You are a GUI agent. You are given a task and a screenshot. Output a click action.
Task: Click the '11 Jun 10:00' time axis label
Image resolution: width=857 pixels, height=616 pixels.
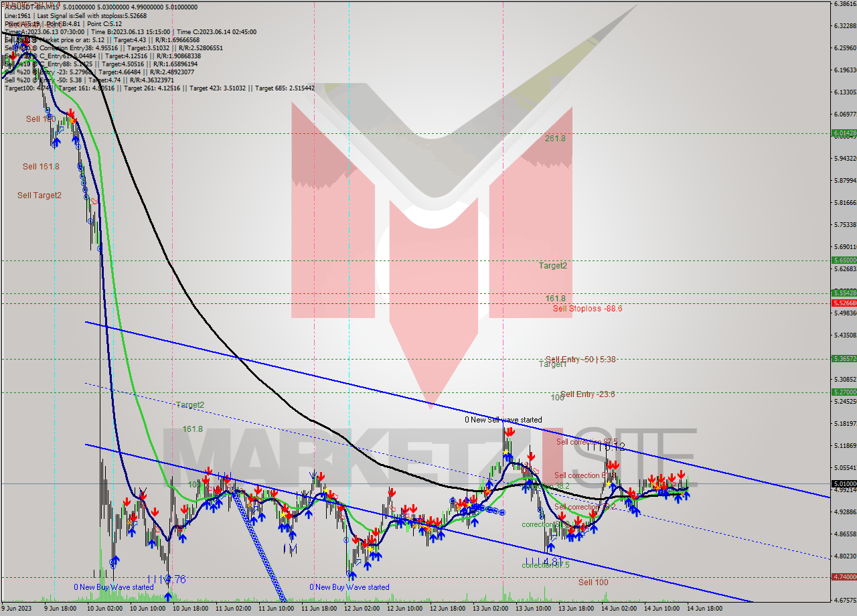tap(277, 609)
